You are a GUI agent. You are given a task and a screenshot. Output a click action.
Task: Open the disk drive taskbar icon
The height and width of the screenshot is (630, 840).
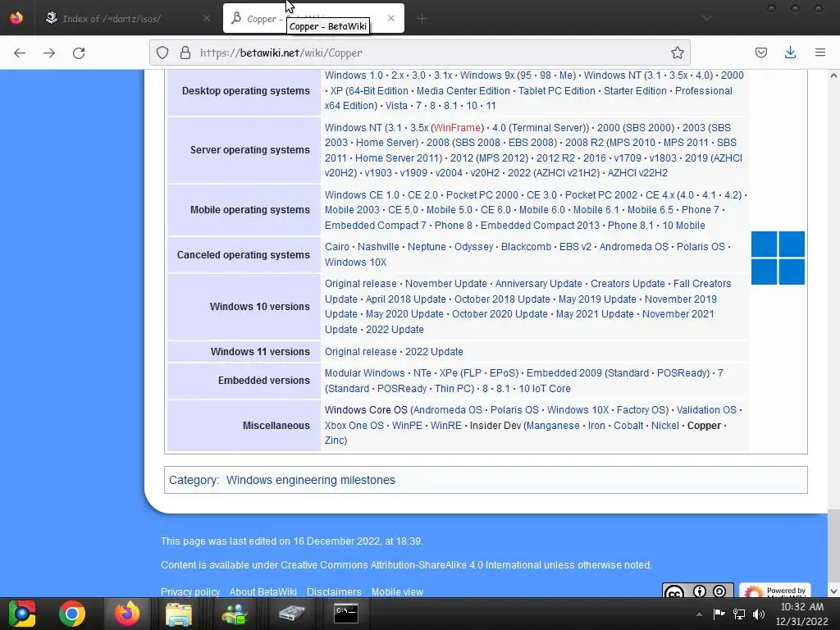pos(291,614)
